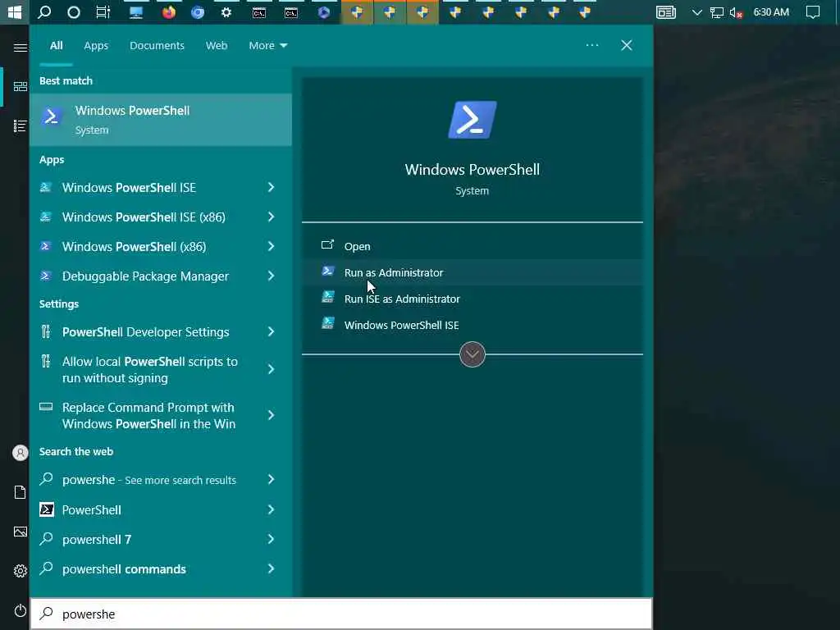Open Documents icon in left sidebar

click(x=20, y=492)
